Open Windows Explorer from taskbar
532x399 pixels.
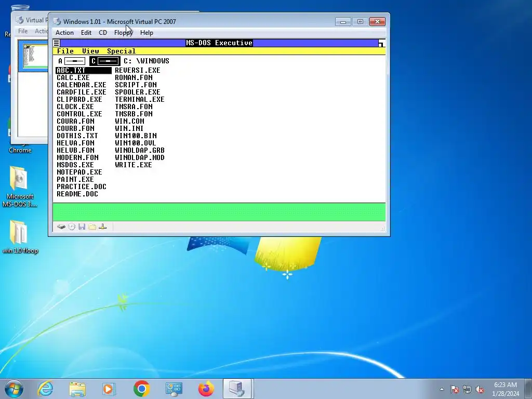click(x=77, y=389)
